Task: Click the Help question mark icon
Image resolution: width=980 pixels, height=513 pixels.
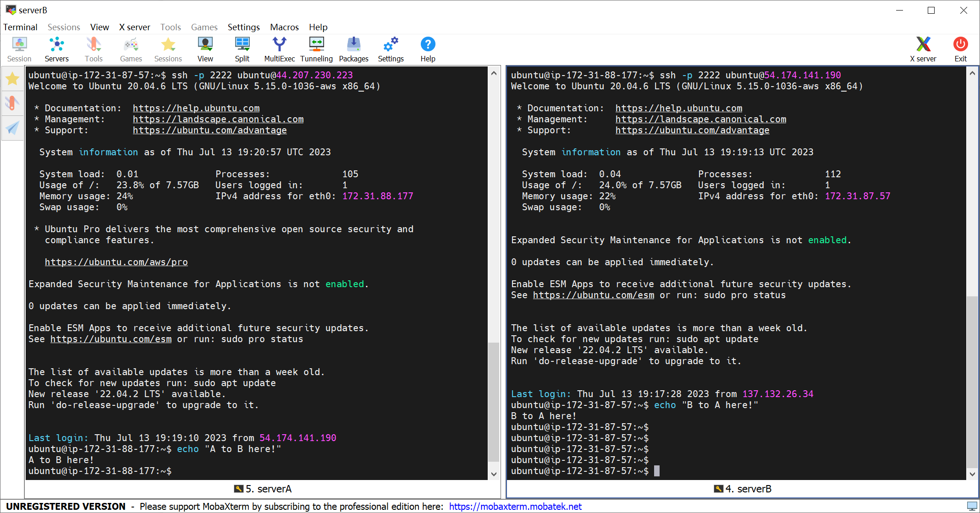Action: click(428, 49)
